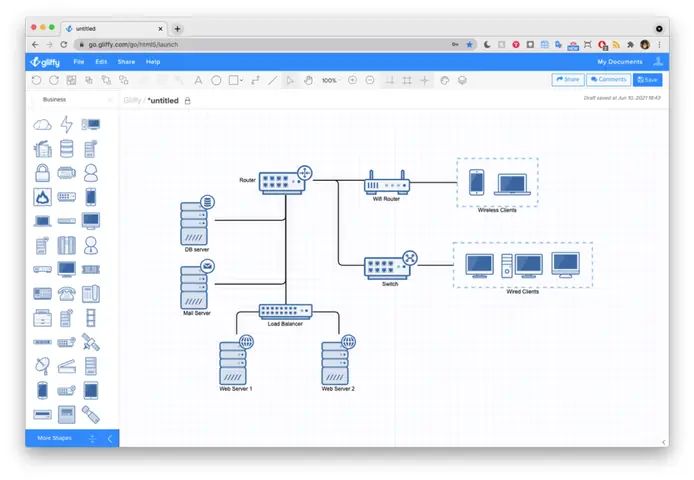Bookmark page with the star icon

[x=469, y=44]
